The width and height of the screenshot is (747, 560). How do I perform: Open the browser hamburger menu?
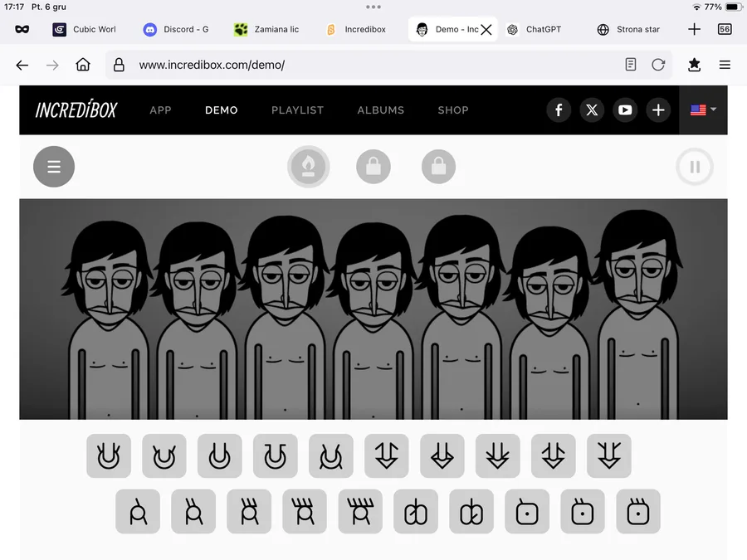pos(725,65)
